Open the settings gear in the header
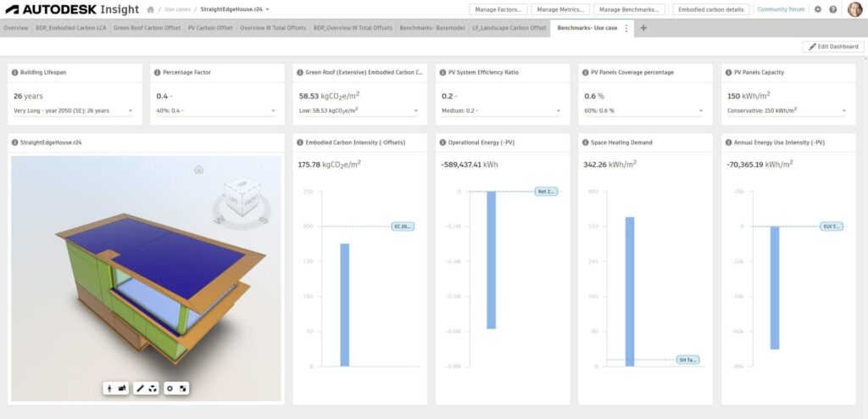Image resolution: width=868 pixels, height=419 pixels. (x=818, y=9)
